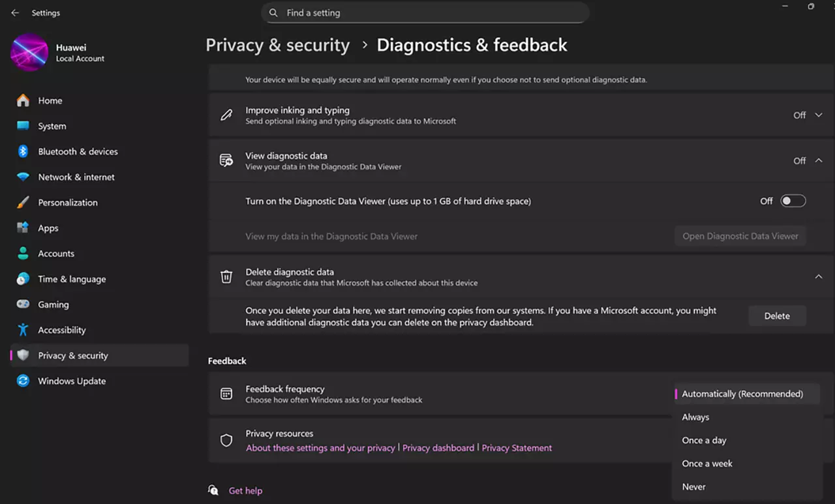Click the back arrow in Settings header
Screen dimensions: 835x504
tap(15, 13)
